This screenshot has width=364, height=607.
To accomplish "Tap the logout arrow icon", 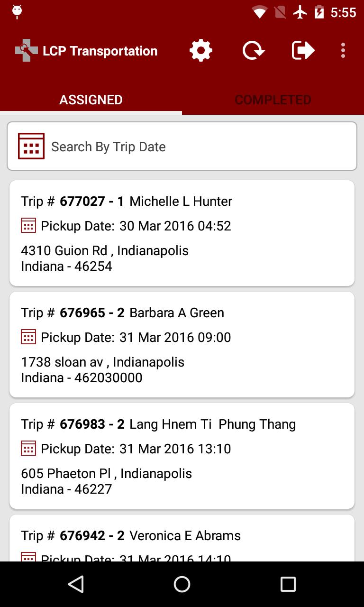I will click(x=303, y=51).
